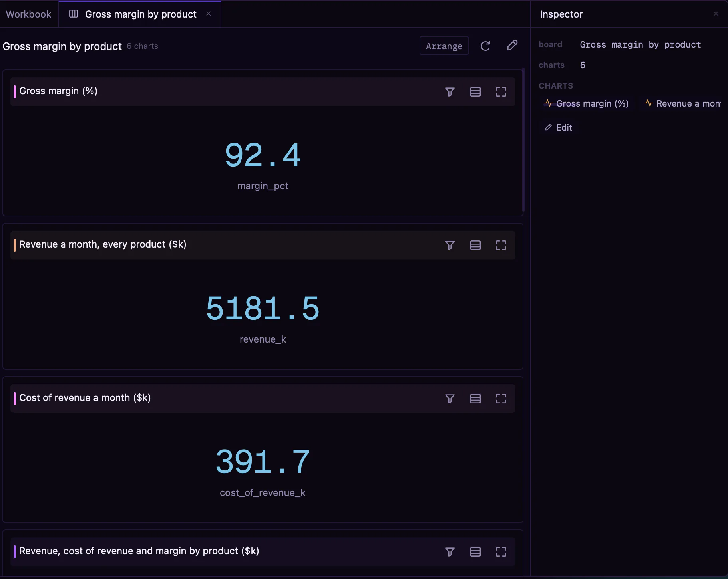This screenshot has width=728, height=579.
Task: Open Gross margin (%) chart link in Inspector
Action: click(586, 104)
